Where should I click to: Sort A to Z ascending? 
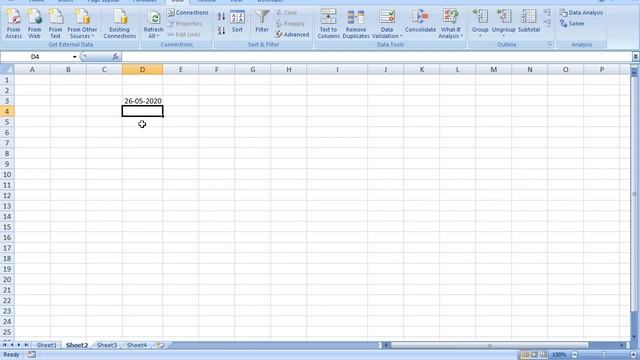(221, 16)
